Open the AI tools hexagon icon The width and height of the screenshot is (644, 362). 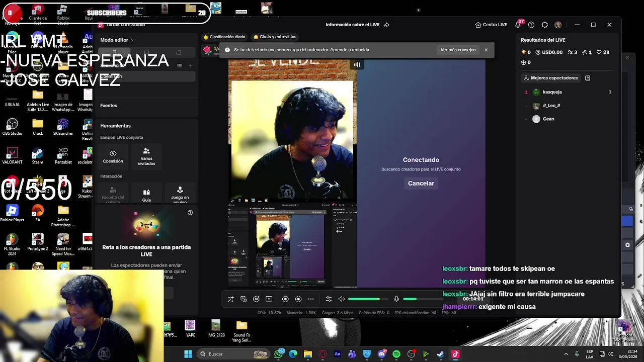256,299
